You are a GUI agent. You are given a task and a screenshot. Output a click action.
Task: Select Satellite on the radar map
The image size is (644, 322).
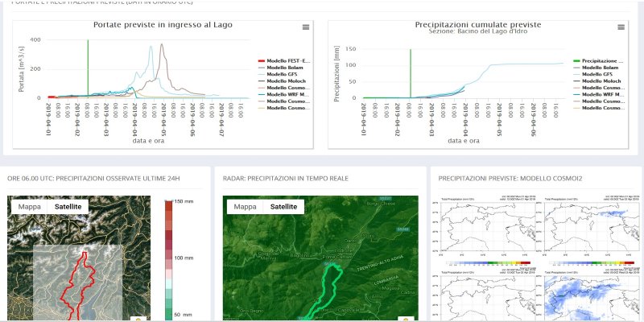pyautogui.click(x=283, y=207)
